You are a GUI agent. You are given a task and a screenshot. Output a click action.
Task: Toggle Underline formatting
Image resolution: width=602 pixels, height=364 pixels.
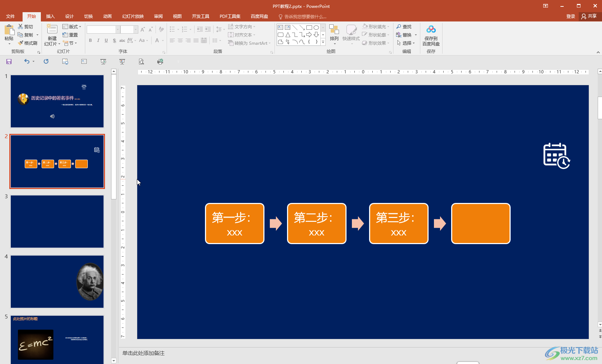[x=106, y=40]
